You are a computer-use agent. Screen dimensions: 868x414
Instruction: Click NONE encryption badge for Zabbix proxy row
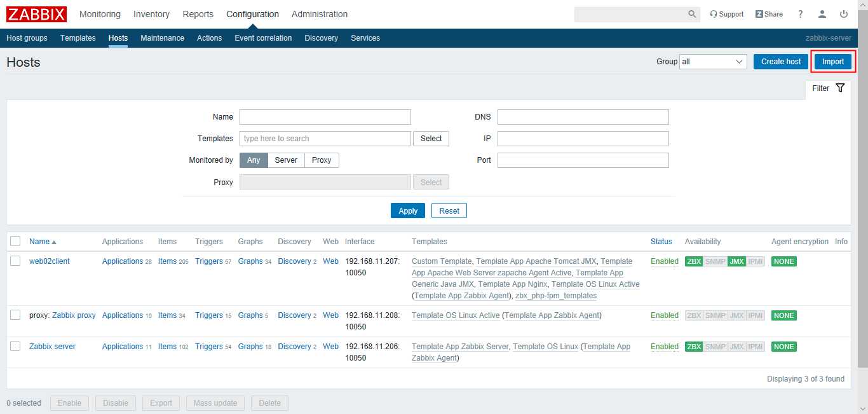783,315
